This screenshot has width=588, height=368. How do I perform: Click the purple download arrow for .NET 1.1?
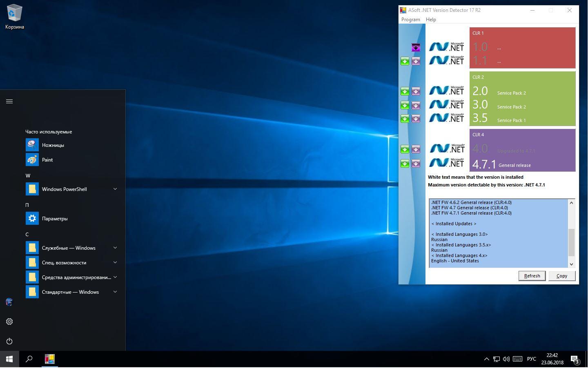416,61
